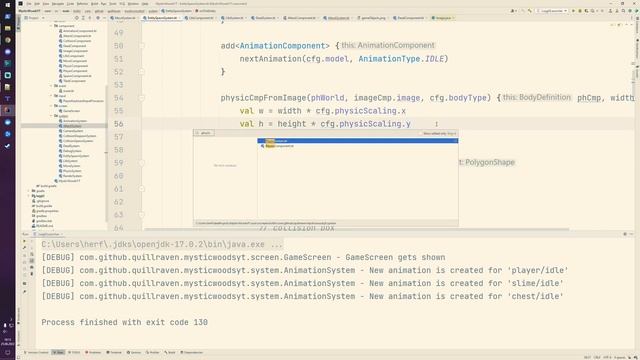Switch to the EntitySpawnSystem.kt editor tab
The image size is (640, 360).
point(162,18)
